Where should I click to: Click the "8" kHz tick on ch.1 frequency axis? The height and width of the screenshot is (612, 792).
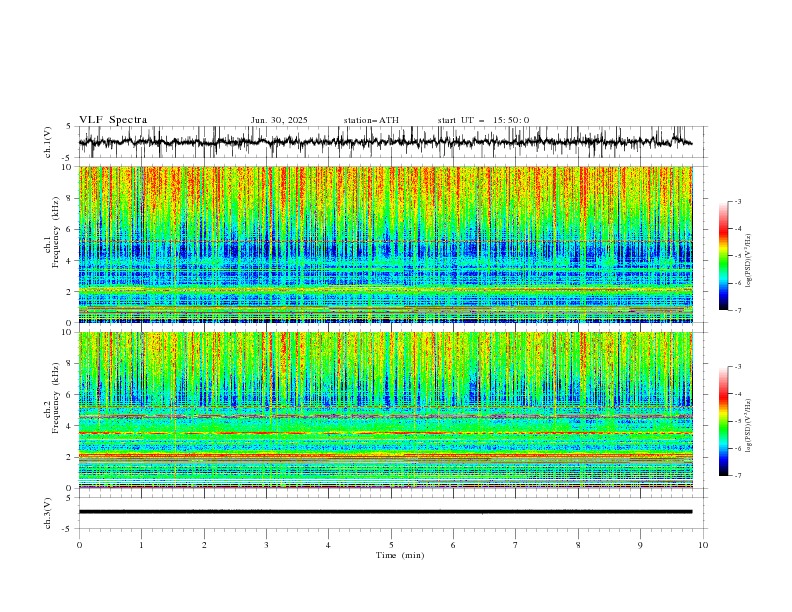tap(70, 198)
